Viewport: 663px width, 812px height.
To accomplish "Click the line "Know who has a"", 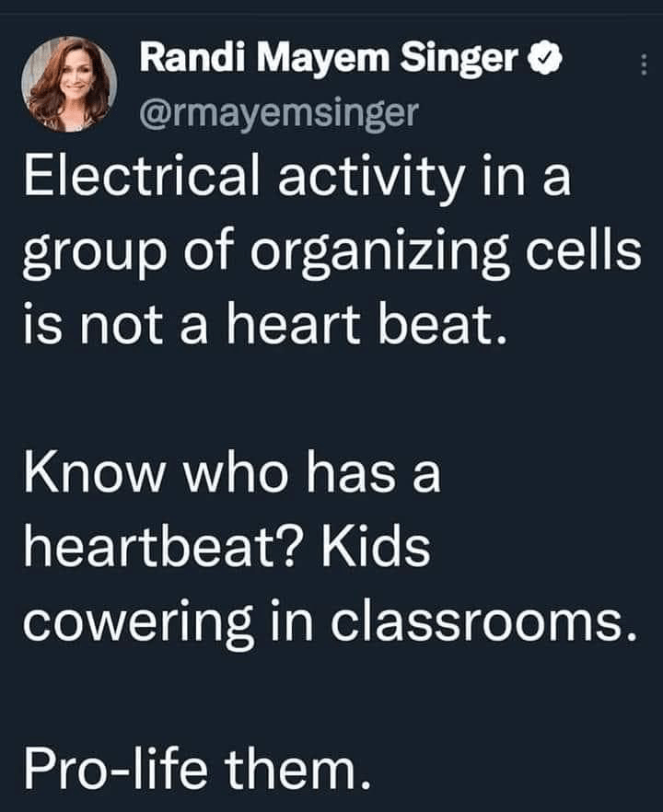I will 232,476.
